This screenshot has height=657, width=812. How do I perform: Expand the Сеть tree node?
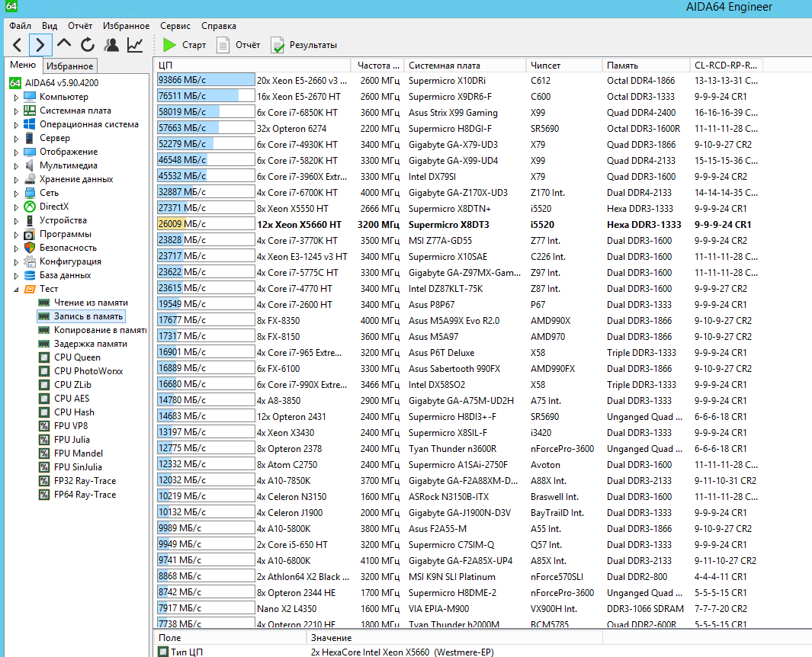(16, 193)
